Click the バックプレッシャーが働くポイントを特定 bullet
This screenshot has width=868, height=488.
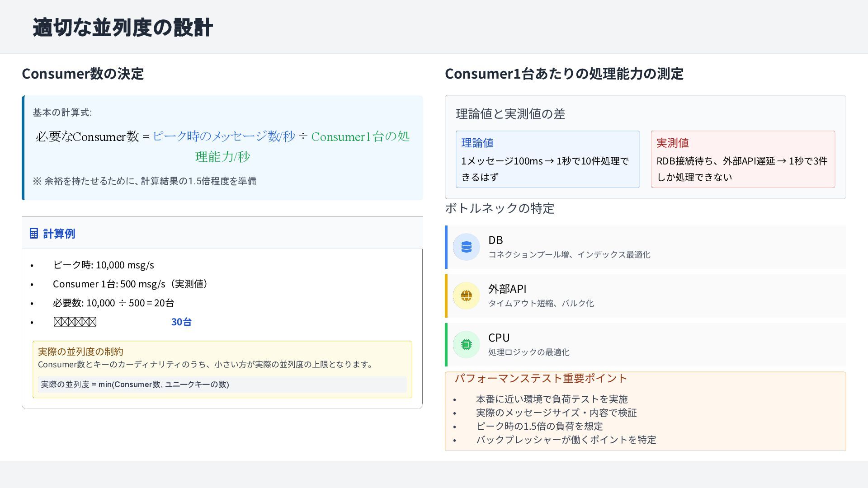566,440
